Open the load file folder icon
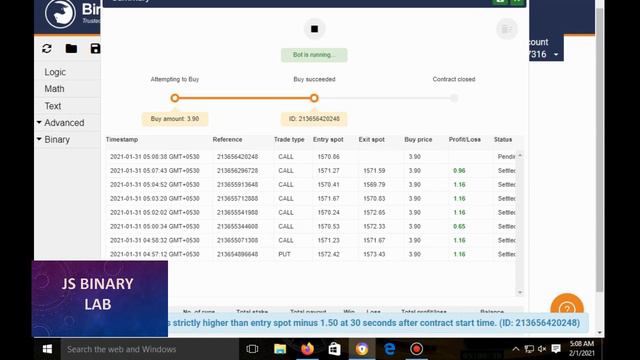The width and height of the screenshot is (640, 360). click(71, 49)
